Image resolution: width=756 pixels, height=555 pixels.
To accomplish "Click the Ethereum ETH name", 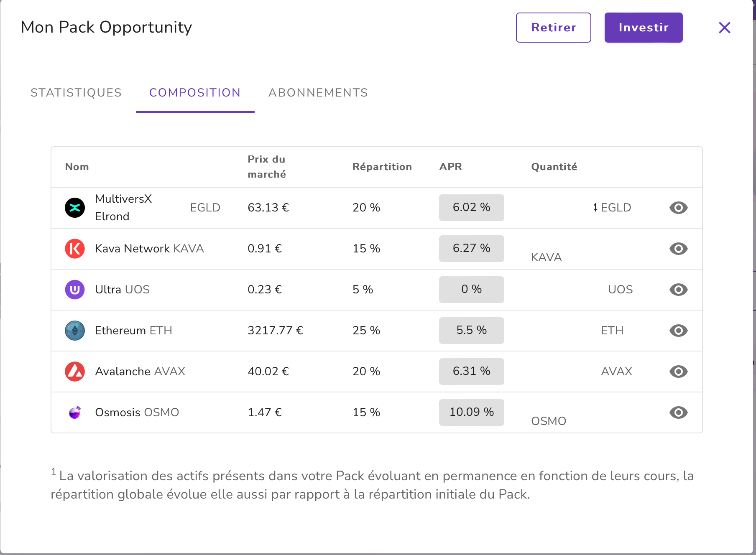I will [x=133, y=331].
